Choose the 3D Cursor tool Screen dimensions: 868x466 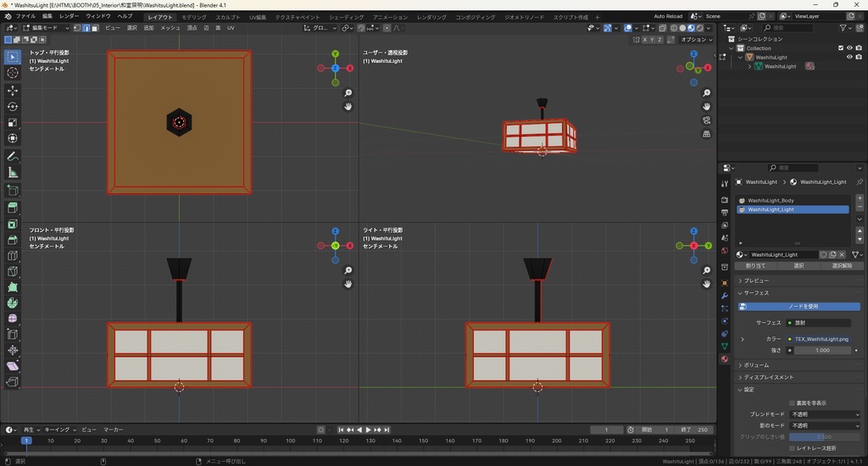[13, 73]
